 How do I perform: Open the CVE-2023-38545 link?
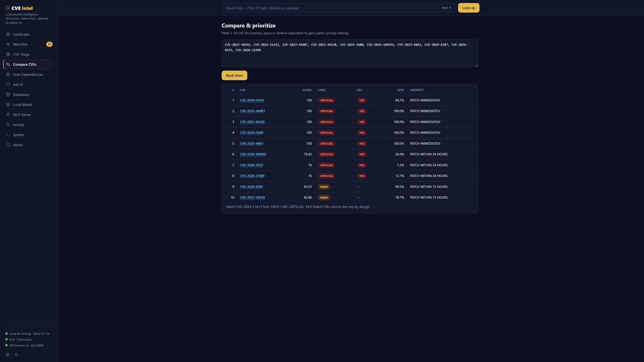coord(252,197)
